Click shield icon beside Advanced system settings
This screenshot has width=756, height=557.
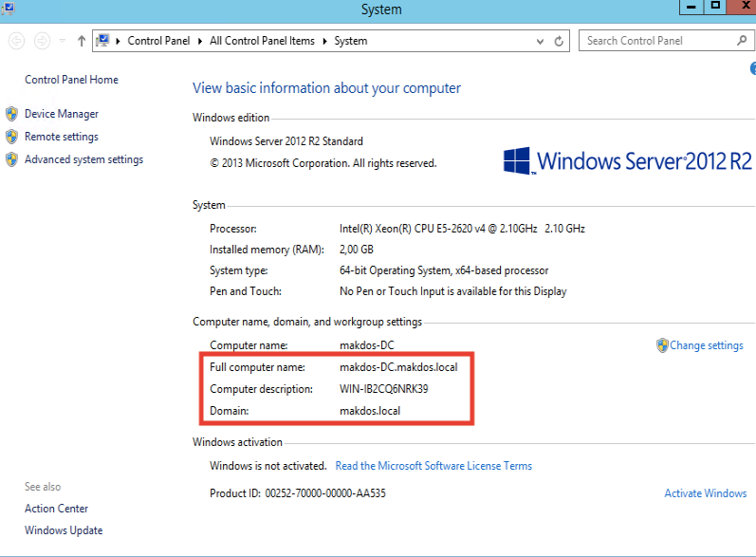pos(12,159)
